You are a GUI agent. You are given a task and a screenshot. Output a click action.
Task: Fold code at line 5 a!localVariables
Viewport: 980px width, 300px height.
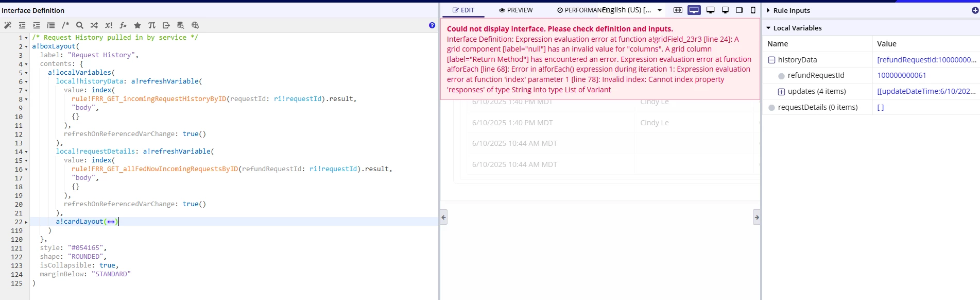point(26,73)
